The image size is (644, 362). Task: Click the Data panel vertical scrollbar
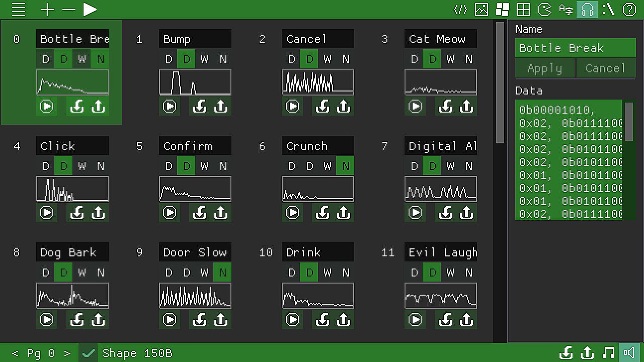pyautogui.click(x=629, y=160)
